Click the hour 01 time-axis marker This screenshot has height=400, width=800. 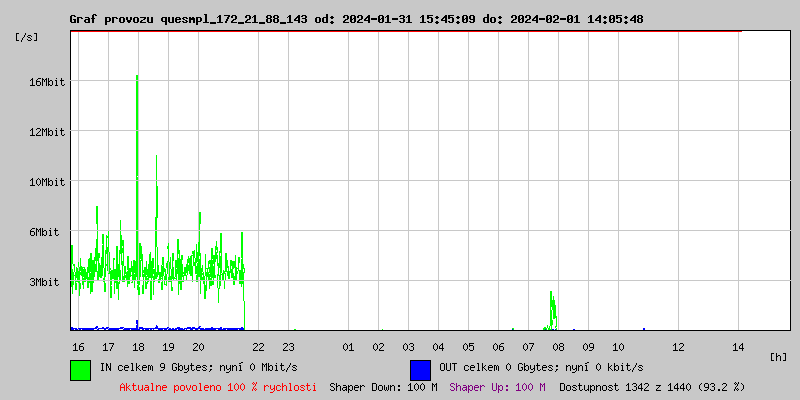pyautogui.click(x=348, y=347)
